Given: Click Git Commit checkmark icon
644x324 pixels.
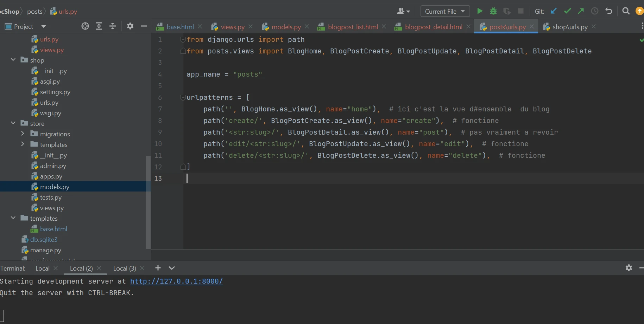Looking at the screenshot, I should (567, 11).
